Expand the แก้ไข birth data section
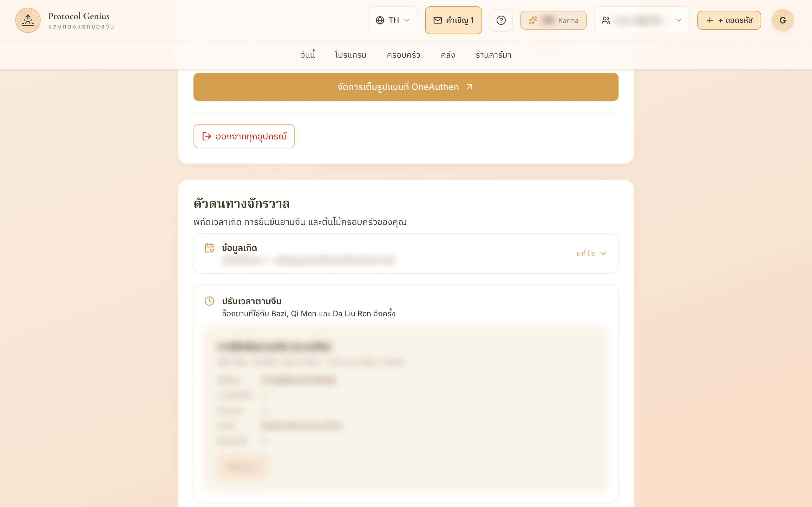 pos(591,253)
